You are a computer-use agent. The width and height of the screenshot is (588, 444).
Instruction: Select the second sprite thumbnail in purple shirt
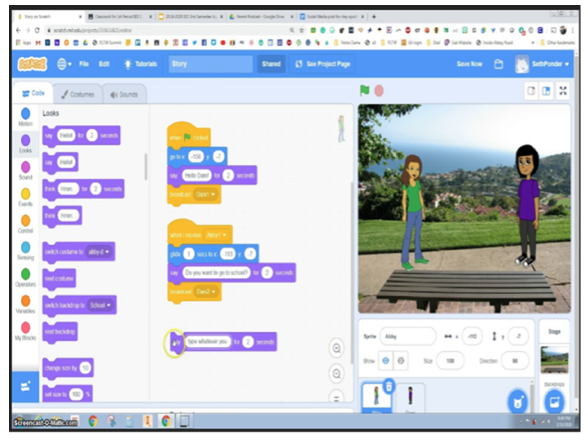tap(410, 397)
